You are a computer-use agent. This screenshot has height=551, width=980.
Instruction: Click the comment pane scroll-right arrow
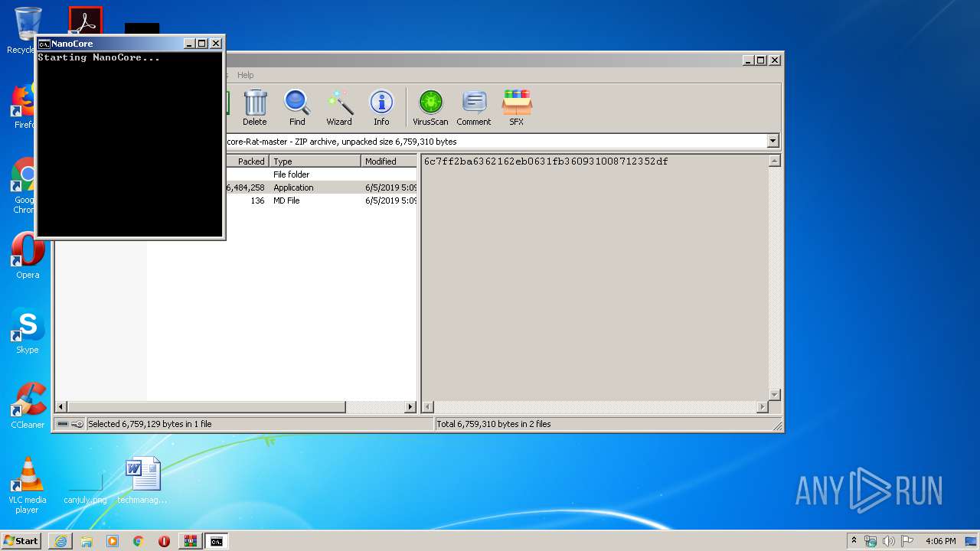click(762, 407)
